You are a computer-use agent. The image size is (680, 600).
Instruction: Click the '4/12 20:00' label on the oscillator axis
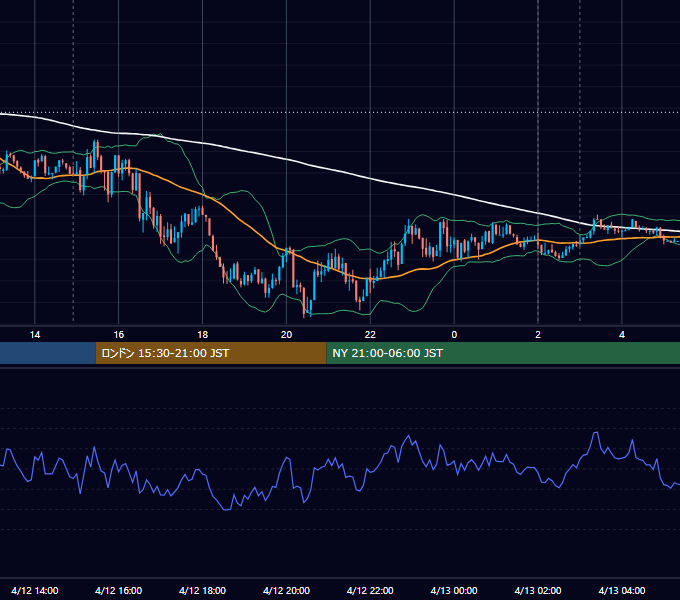coord(286,590)
